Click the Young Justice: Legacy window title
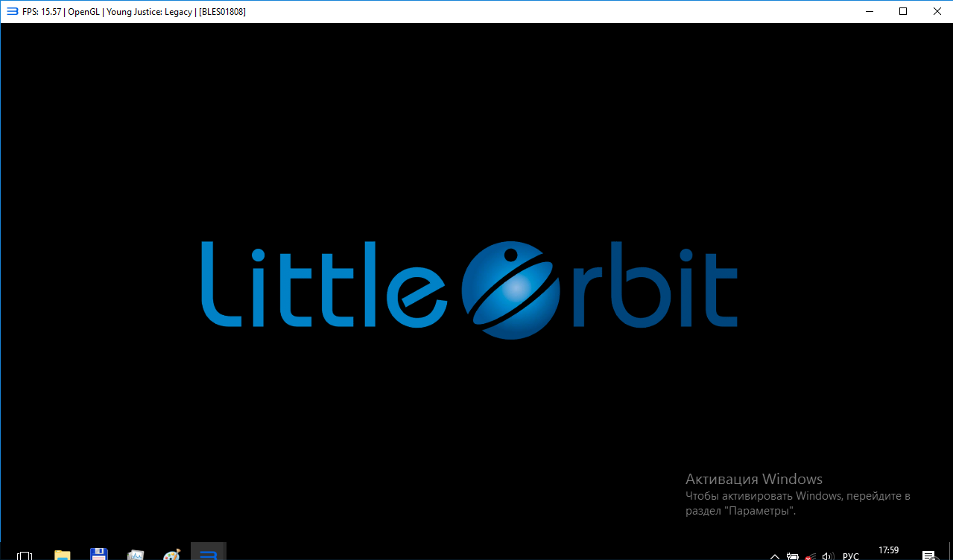The height and width of the screenshot is (560, 953). pos(134,12)
